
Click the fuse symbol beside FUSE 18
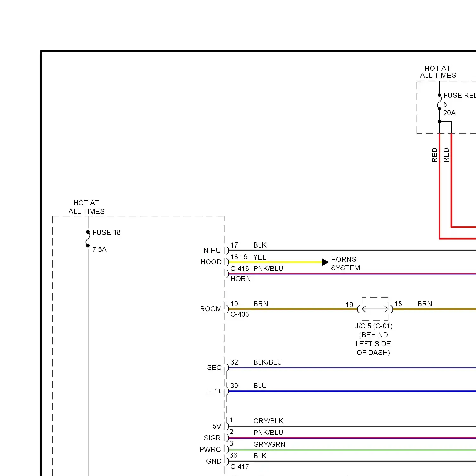pos(88,239)
